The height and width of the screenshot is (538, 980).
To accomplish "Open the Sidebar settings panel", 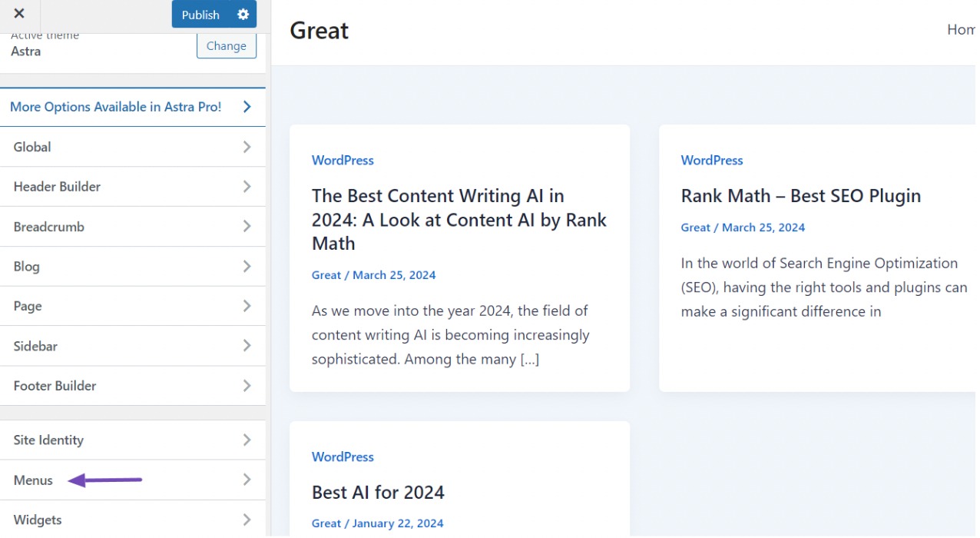I will 133,346.
